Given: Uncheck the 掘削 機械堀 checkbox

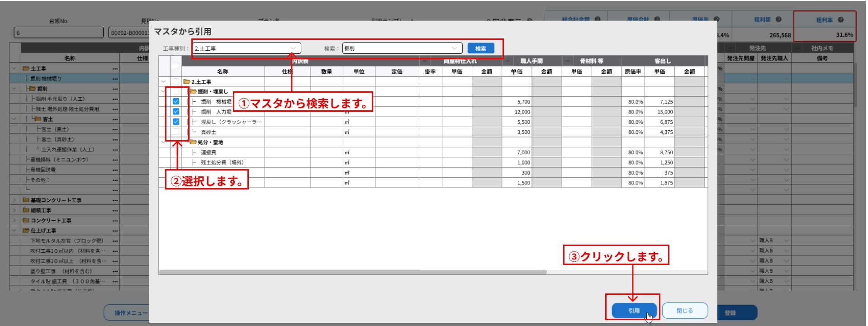Looking at the screenshot, I should tap(176, 102).
